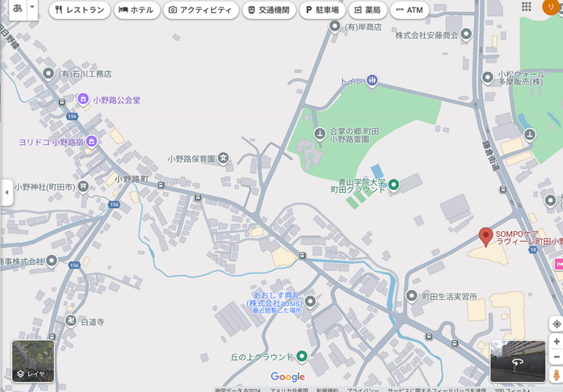Filter map by レストラン (restaurants)

click(x=80, y=10)
